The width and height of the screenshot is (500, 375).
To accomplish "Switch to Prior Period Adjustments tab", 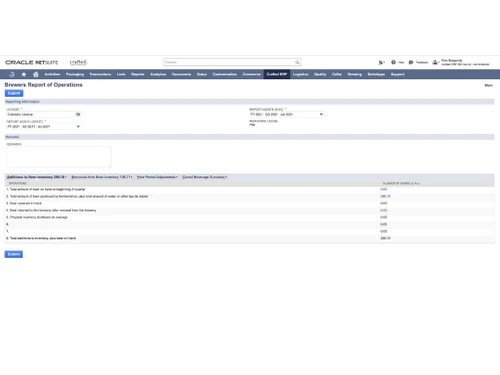I will [x=157, y=177].
